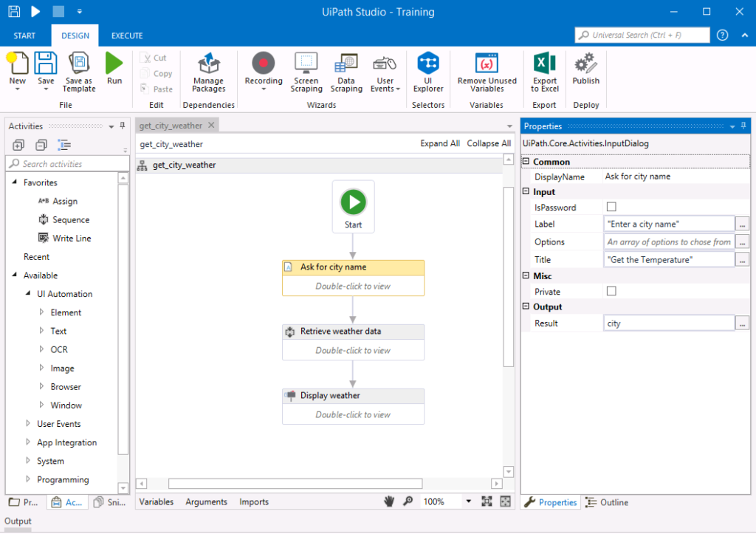Click the Expand All link
The width and height of the screenshot is (756, 534).
440,143
